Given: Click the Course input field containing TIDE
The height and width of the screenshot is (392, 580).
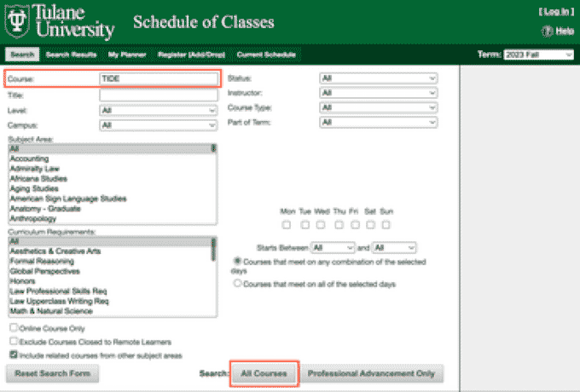Looking at the screenshot, I should coord(159,78).
